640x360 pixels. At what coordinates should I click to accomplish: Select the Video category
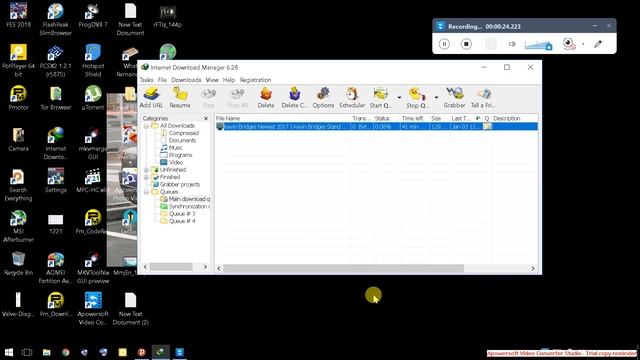tap(172, 162)
